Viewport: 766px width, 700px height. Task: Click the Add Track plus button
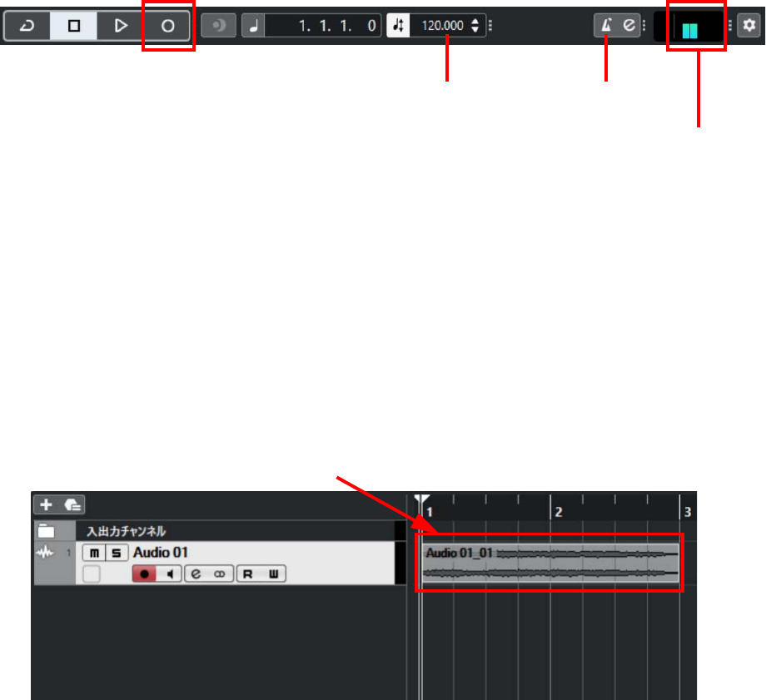[x=46, y=504]
